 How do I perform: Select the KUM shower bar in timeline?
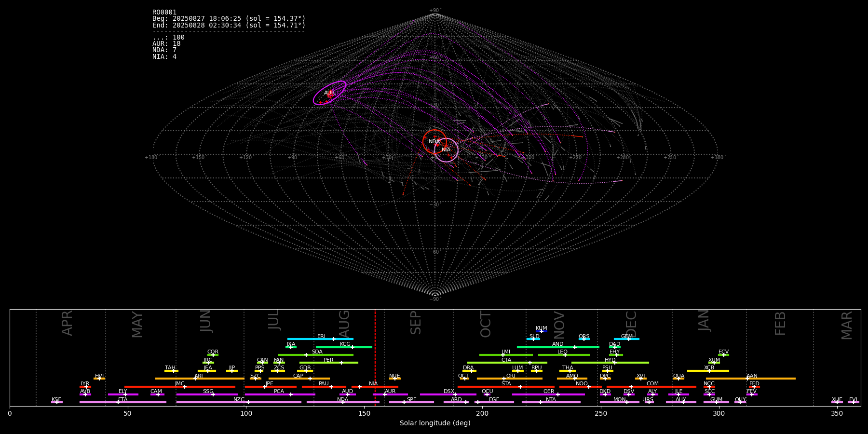point(542,331)
